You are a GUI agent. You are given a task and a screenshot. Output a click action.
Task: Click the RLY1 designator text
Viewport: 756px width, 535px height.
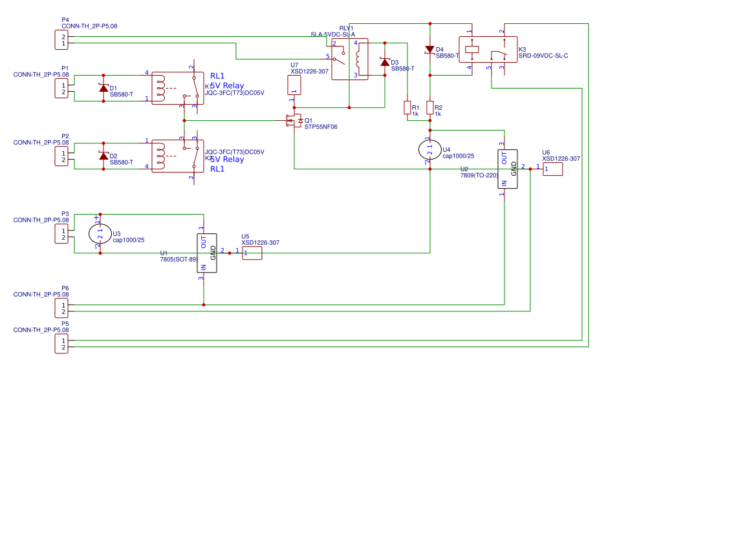pyautogui.click(x=347, y=28)
